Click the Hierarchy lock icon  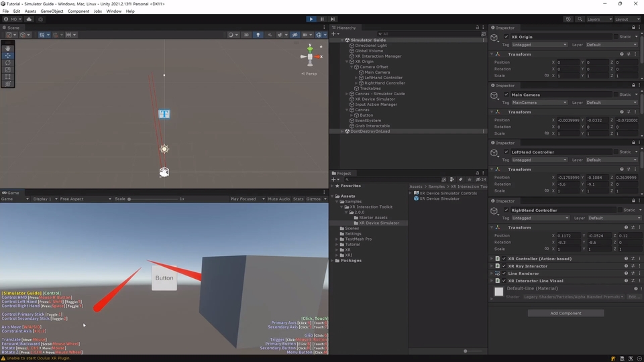(477, 27)
